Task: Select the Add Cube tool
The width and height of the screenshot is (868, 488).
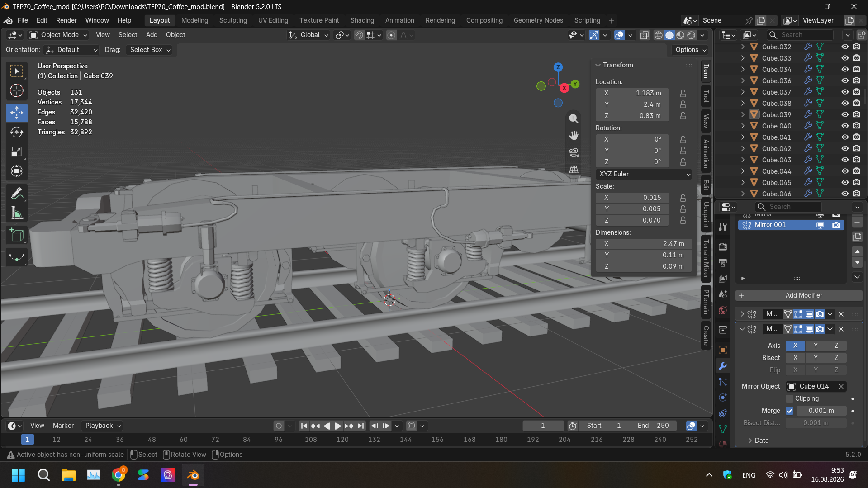Action: tap(17, 235)
